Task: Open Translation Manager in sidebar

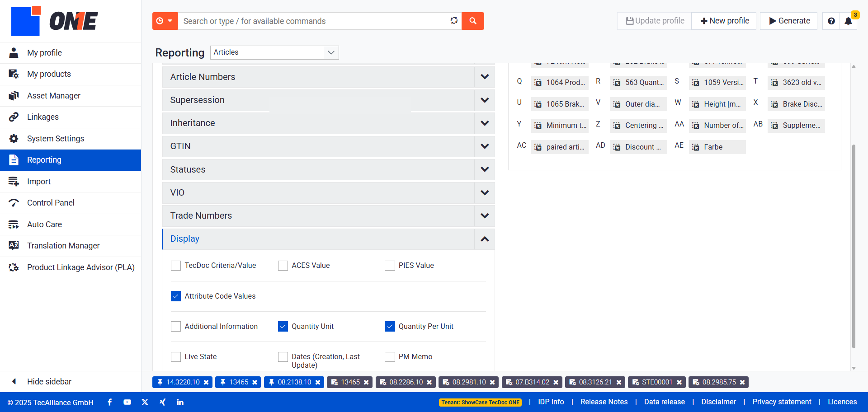Action: (x=71, y=246)
